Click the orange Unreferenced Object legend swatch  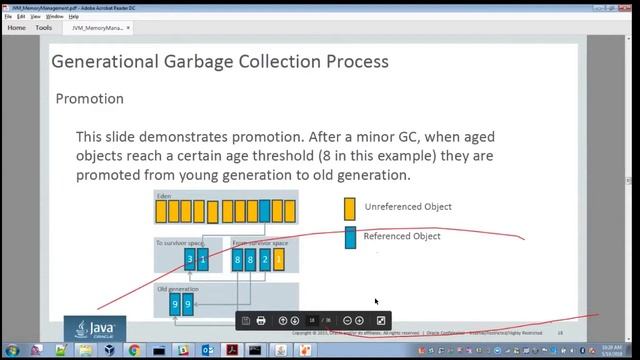tap(349, 209)
